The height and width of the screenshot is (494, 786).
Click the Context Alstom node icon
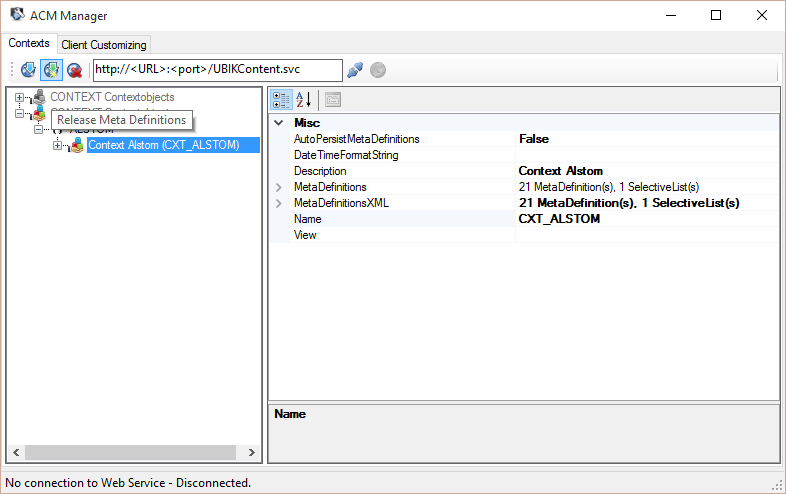[76, 146]
